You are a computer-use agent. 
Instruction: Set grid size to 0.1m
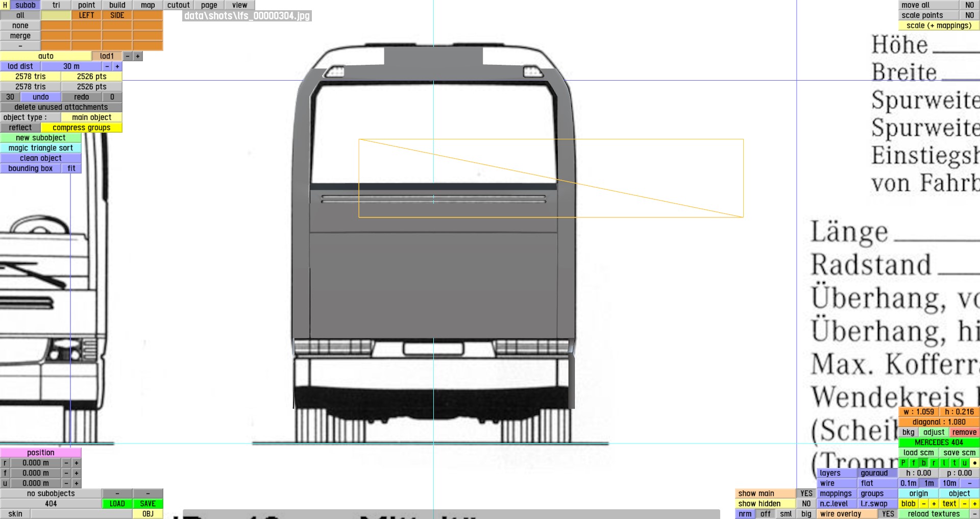909,483
